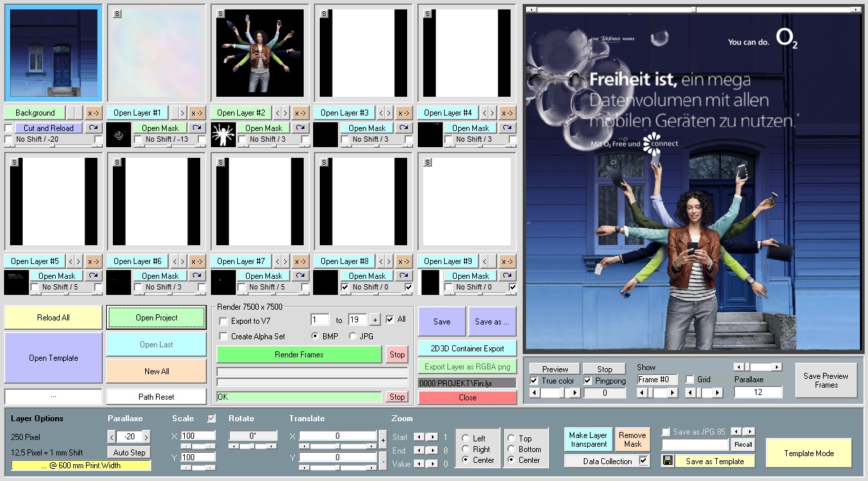
Task: Click the plus button next to frame range 19
Action: click(x=375, y=320)
